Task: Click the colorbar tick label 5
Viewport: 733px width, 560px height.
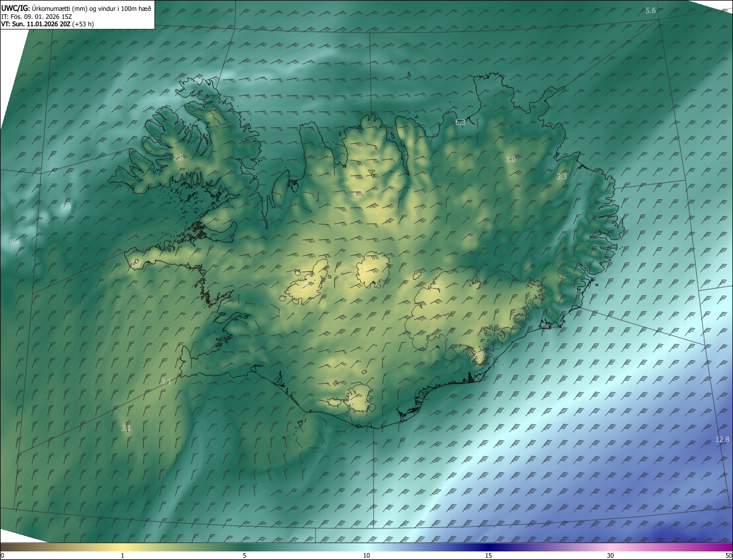Action: pos(245,555)
